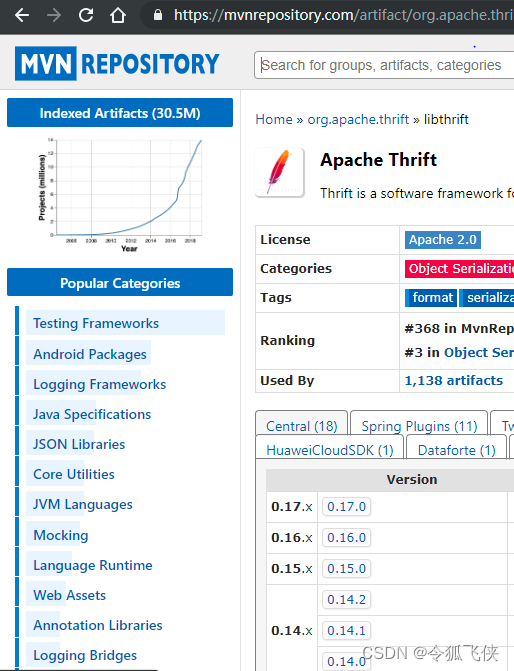514x671 pixels.
Task: Open the Popular Categories header
Action: 120,283
